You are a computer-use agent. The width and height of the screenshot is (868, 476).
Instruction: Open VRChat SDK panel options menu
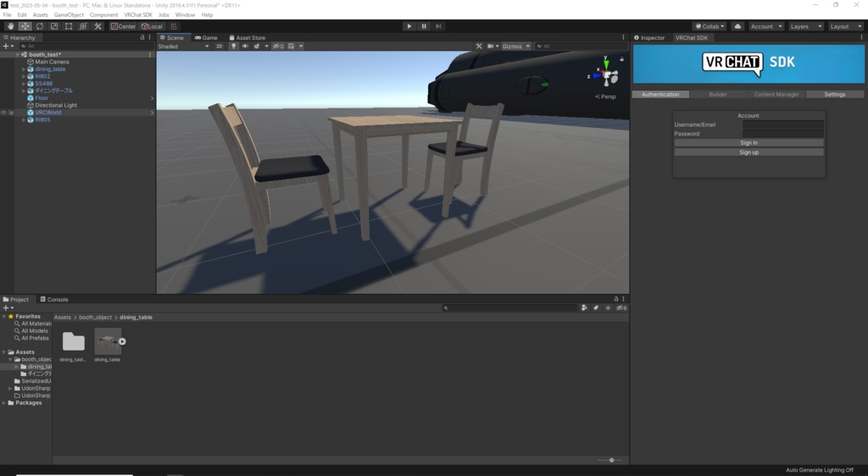click(x=861, y=37)
